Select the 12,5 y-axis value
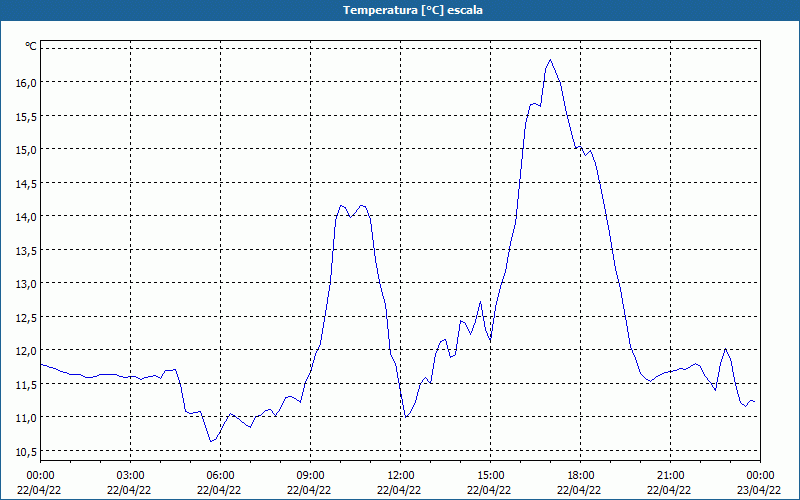Image resolution: width=800 pixels, height=500 pixels. [27, 318]
